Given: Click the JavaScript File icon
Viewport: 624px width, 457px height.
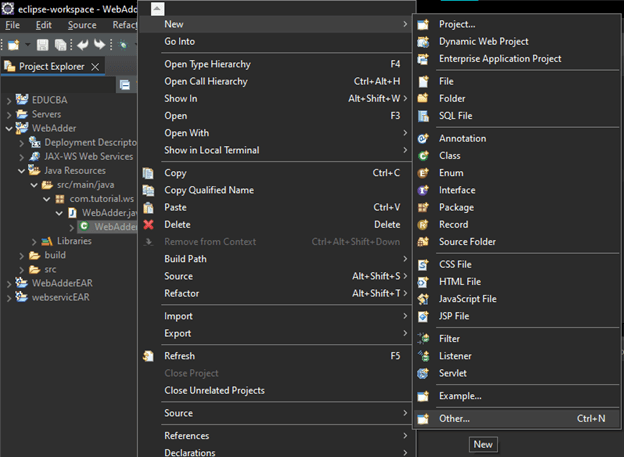Looking at the screenshot, I should coord(423,299).
